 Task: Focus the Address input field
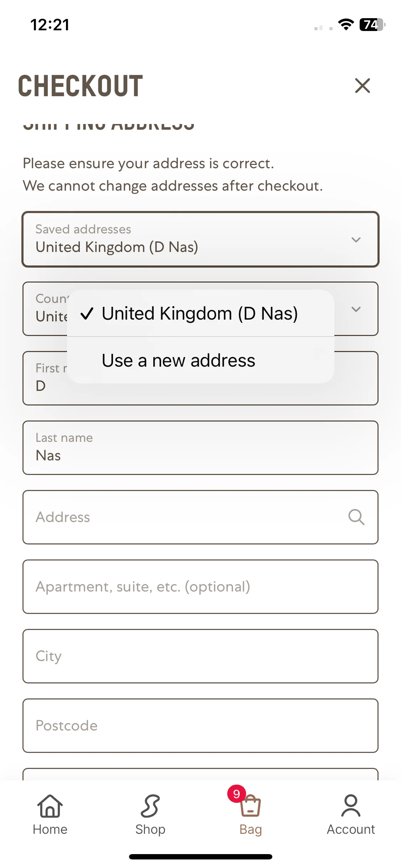click(x=200, y=517)
